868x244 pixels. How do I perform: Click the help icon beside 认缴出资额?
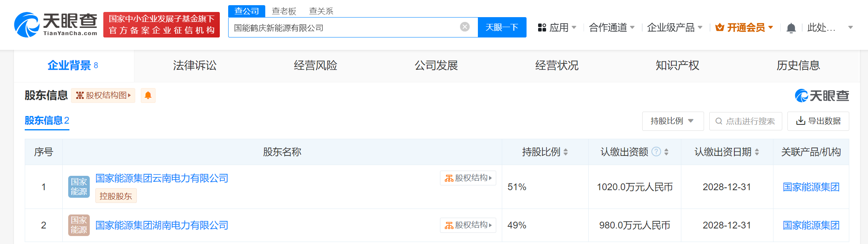click(x=656, y=152)
